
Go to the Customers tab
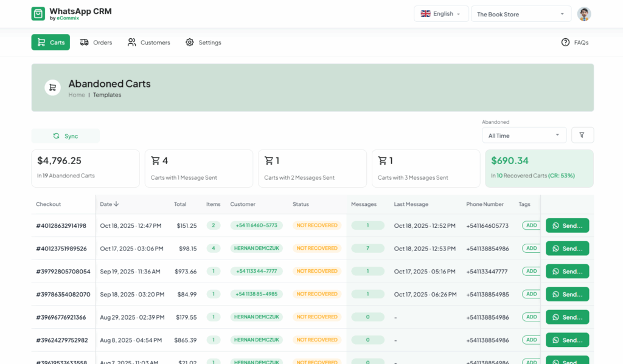point(149,43)
